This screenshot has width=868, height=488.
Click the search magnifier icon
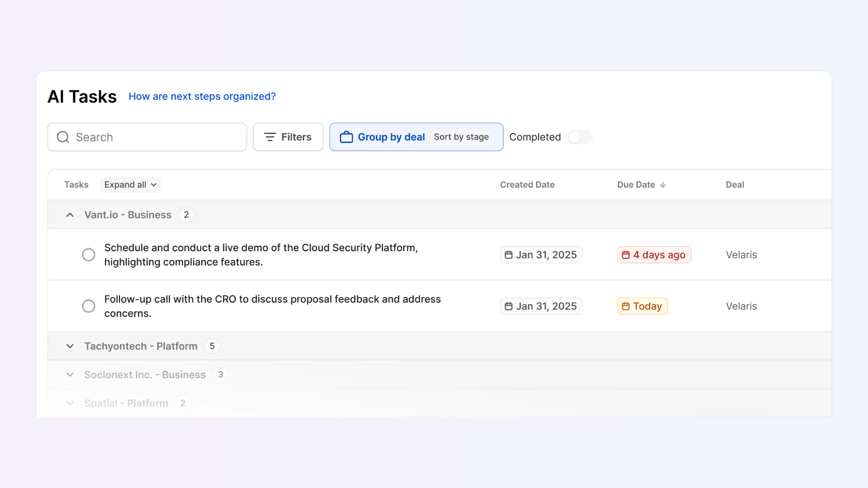(63, 137)
